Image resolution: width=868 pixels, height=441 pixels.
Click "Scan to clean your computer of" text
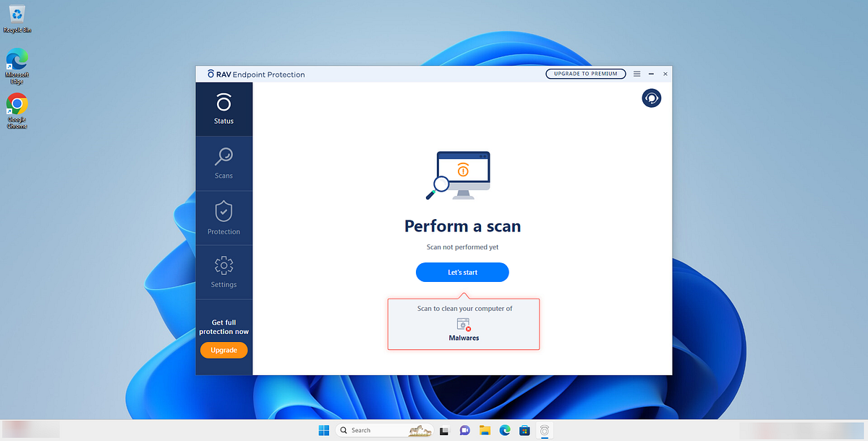point(464,309)
